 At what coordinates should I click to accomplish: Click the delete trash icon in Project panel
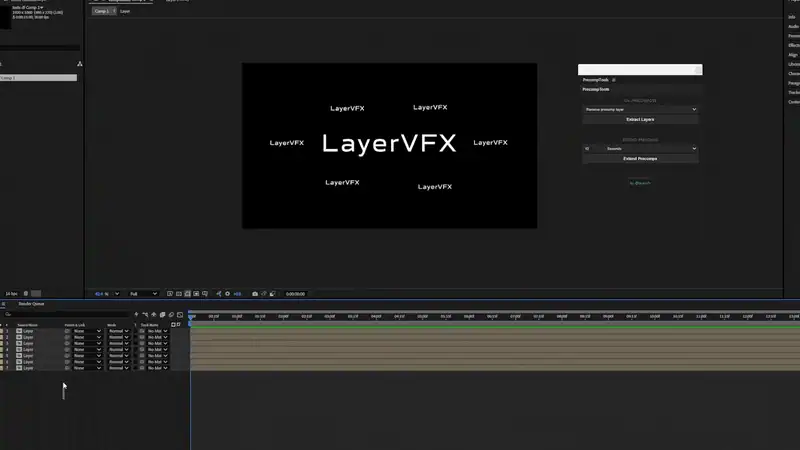(26, 293)
